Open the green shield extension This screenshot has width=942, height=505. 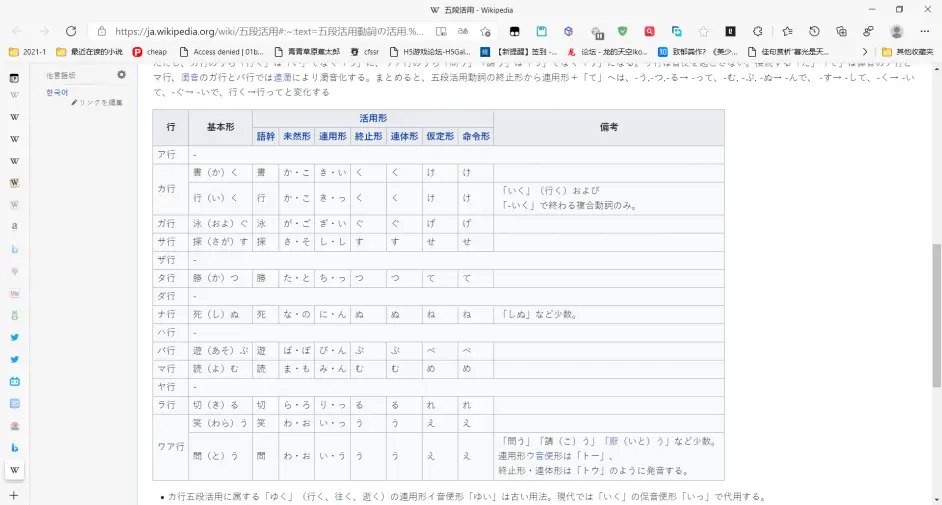coord(622,31)
